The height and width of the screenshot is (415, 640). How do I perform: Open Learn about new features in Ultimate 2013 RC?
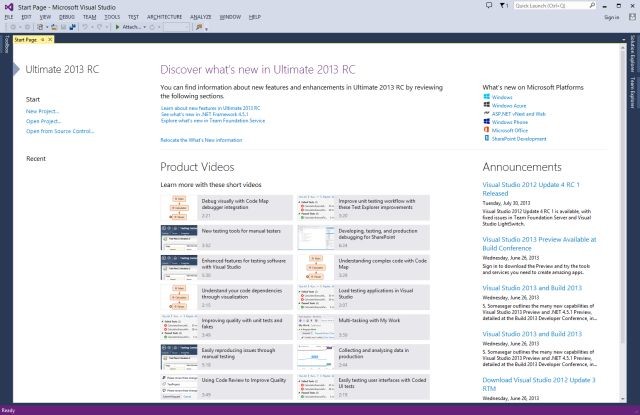(210, 108)
